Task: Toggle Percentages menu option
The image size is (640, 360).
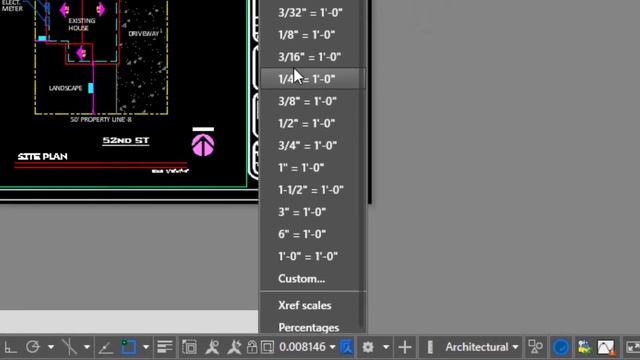Action: pos(313,327)
